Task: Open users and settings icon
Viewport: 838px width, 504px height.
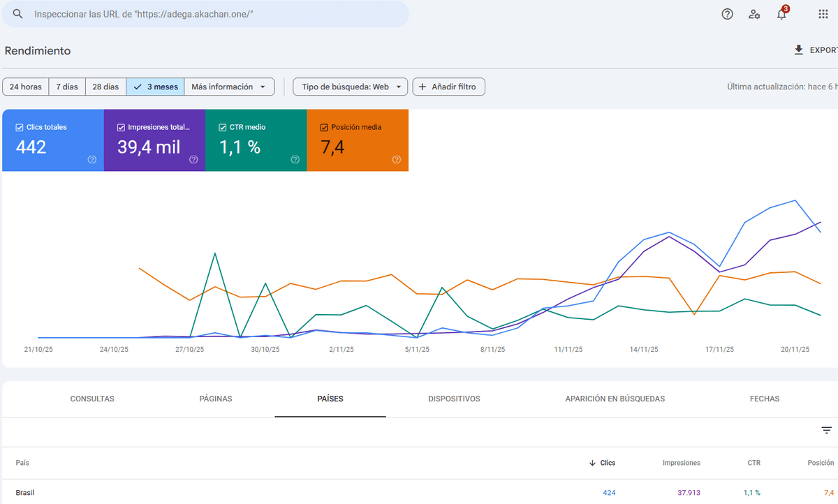Action: click(754, 14)
